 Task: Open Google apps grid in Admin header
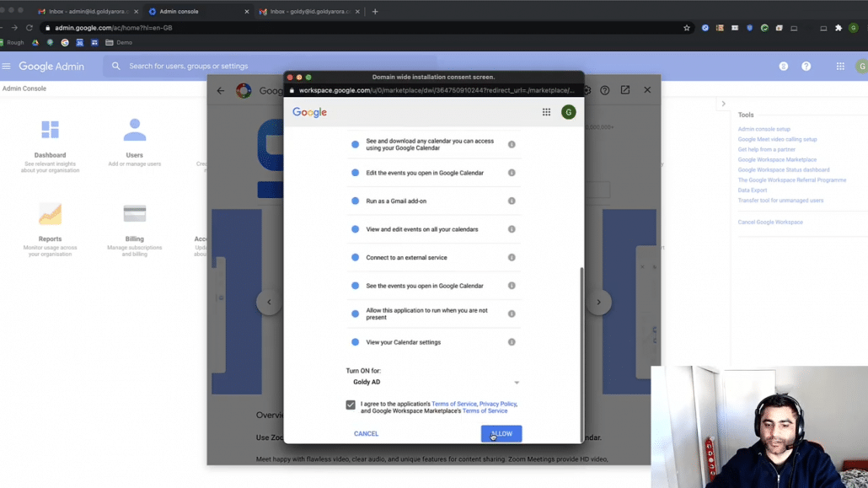[x=840, y=67]
